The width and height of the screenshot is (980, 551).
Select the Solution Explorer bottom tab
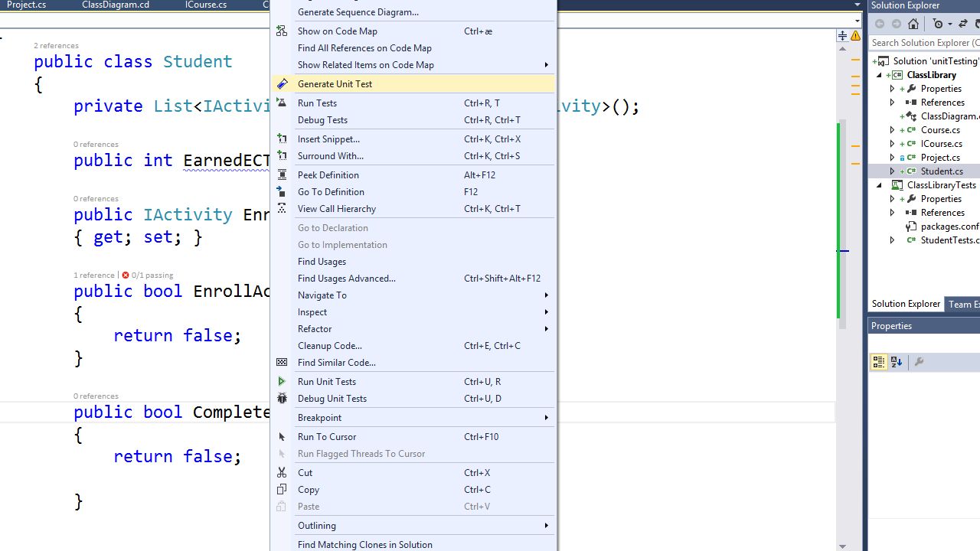coord(906,304)
